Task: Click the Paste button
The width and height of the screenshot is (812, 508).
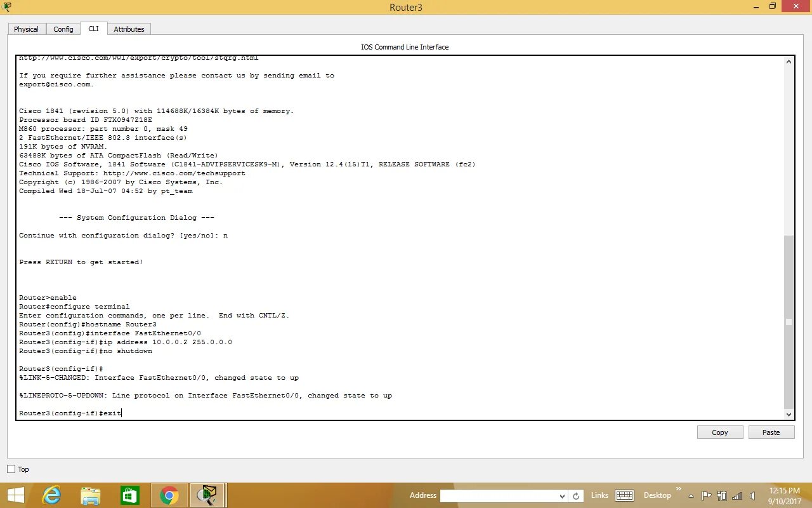Action: (x=771, y=432)
